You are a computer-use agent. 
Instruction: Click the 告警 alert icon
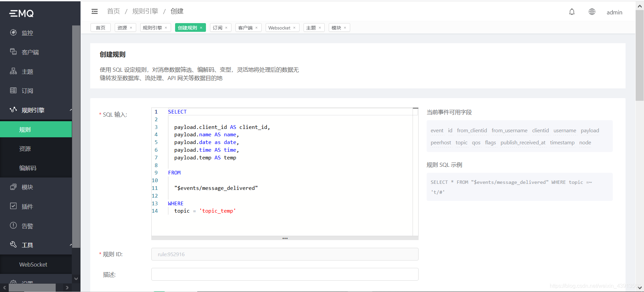coord(13,225)
